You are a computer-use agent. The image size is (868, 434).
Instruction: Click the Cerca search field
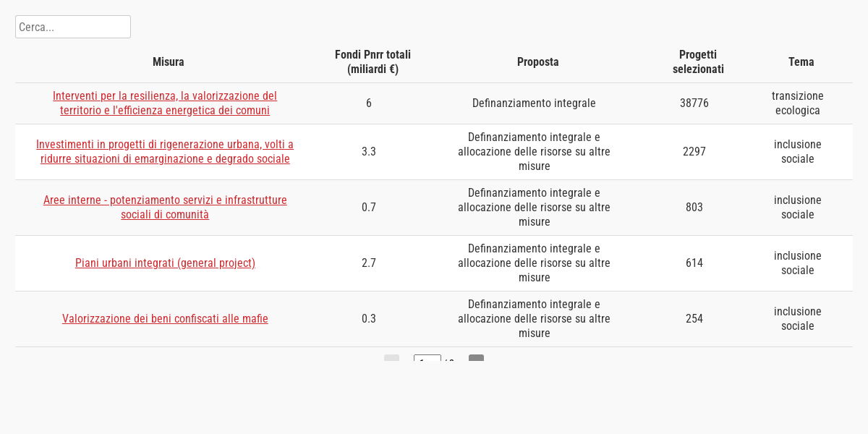[72, 27]
